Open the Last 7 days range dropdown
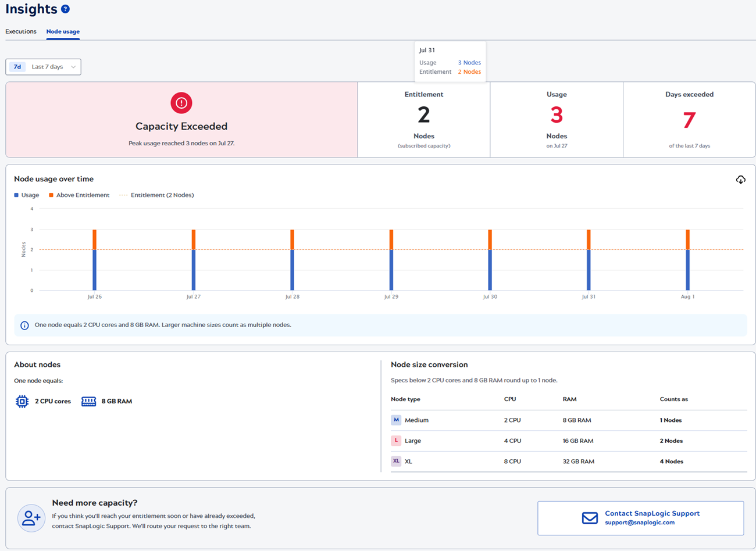The width and height of the screenshot is (756, 551). click(44, 67)
